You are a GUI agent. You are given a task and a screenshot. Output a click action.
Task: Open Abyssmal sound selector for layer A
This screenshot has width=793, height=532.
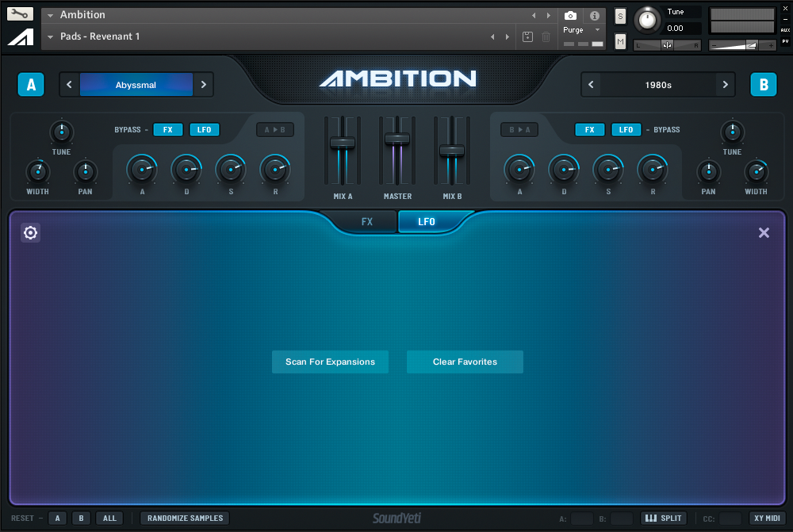click(136, 85)
